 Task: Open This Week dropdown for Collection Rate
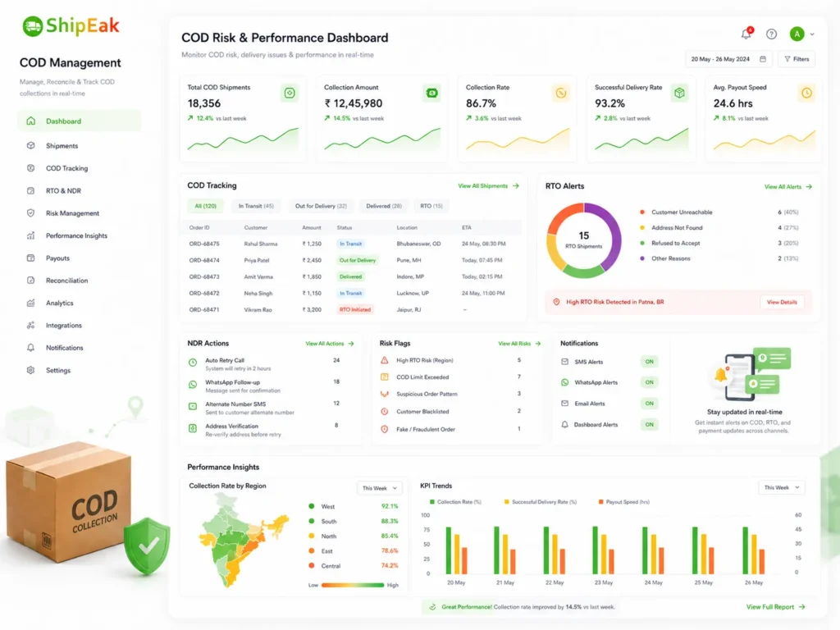click(379, 488)
